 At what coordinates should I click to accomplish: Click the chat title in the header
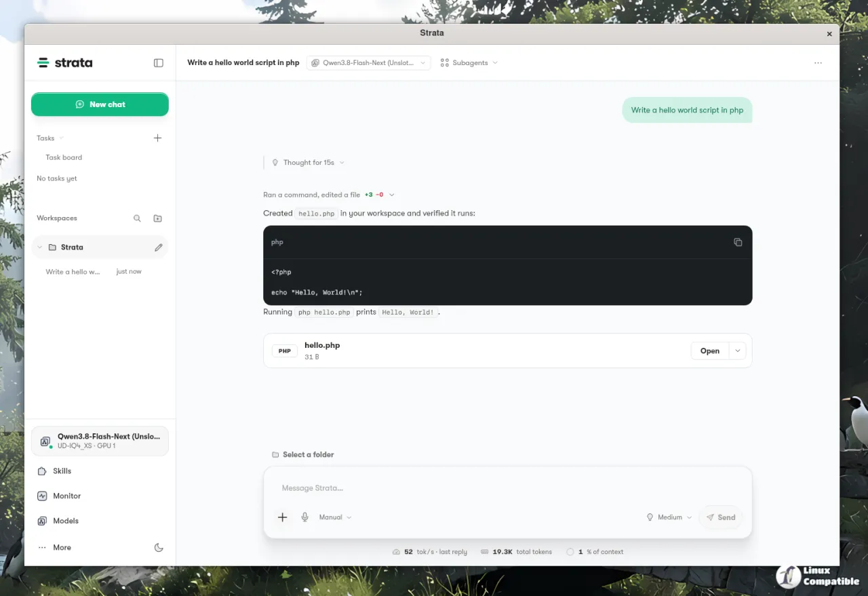click(x=243, y=63)
